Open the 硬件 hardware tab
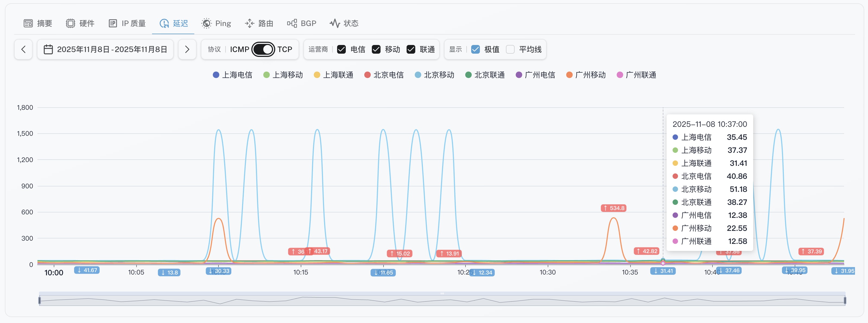 coord(87,23)
